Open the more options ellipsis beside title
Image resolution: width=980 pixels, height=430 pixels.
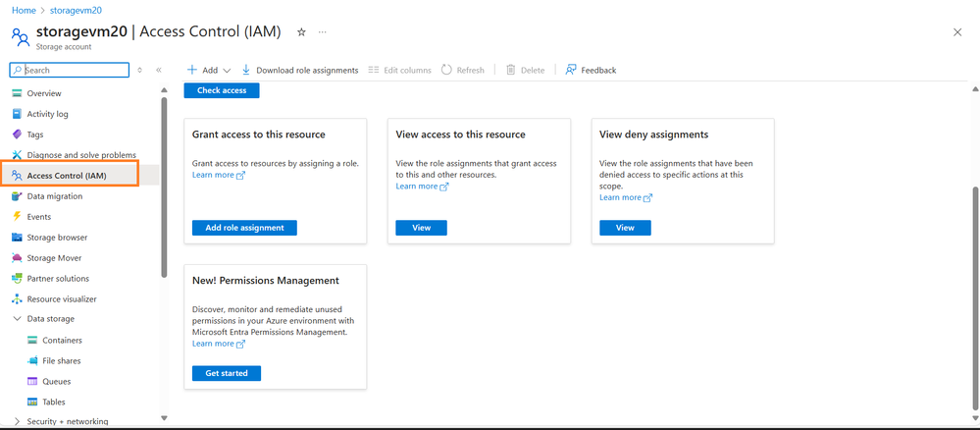pyautogui.click(x=322, y=32)
